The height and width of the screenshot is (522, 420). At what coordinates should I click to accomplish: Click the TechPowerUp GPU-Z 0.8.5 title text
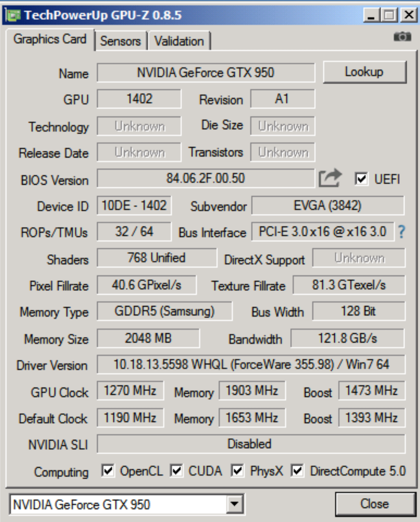[103, 15]
